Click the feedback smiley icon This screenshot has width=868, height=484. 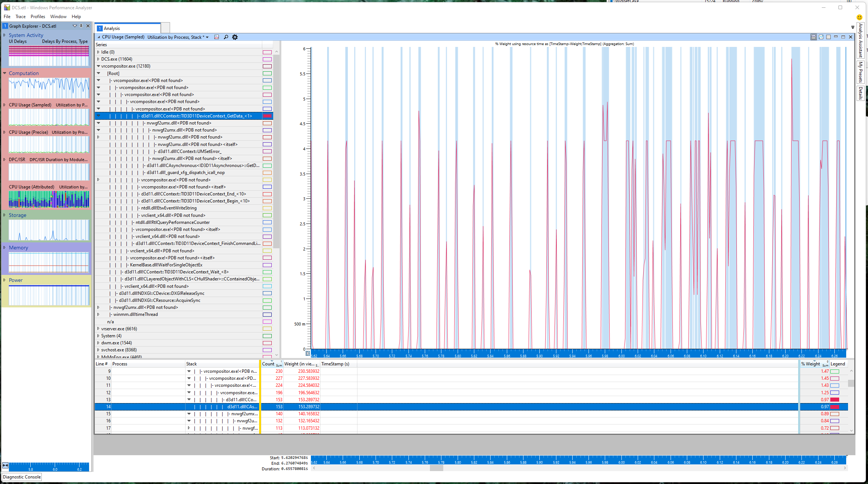859,17
